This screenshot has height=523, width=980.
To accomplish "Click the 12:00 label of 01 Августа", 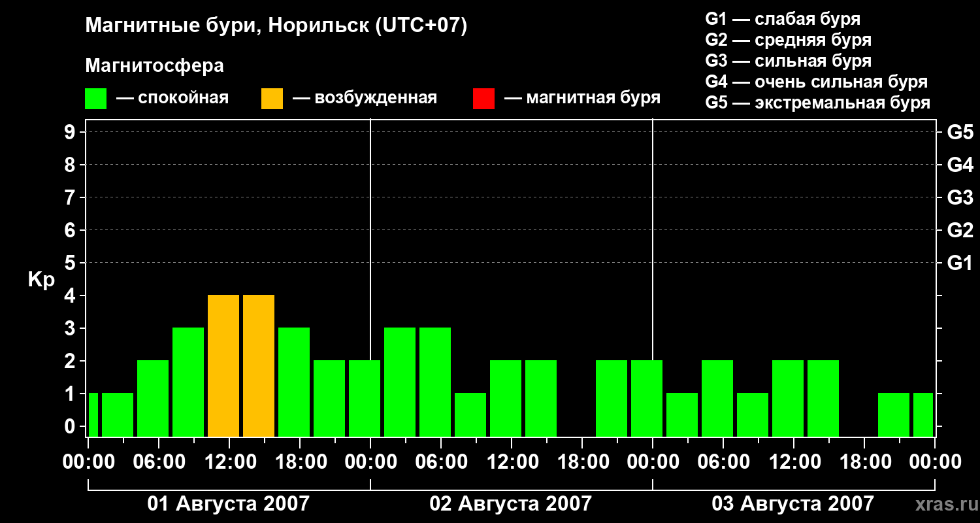I will tap(229, 462).
